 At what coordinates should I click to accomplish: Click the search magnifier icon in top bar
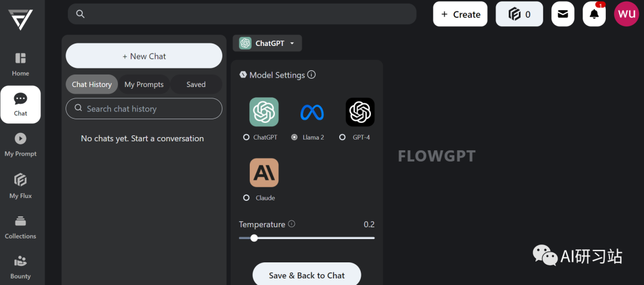tap(80, 14)
